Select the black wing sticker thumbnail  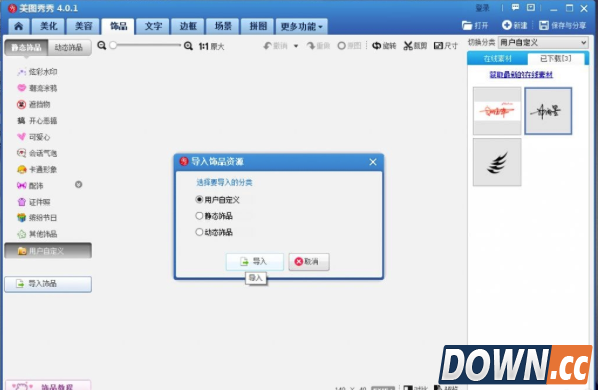coord(497,162)
